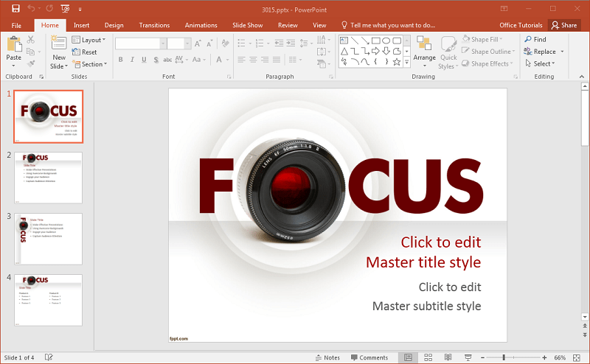Click the Share button
The width and height of the screenshot is (590, 364).
(x=563, y=25)
